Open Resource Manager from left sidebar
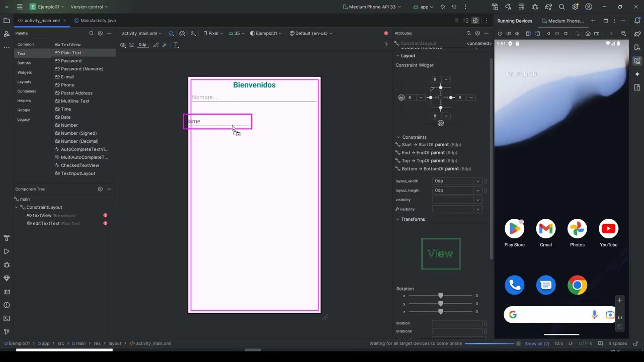 tap(7, 34)
